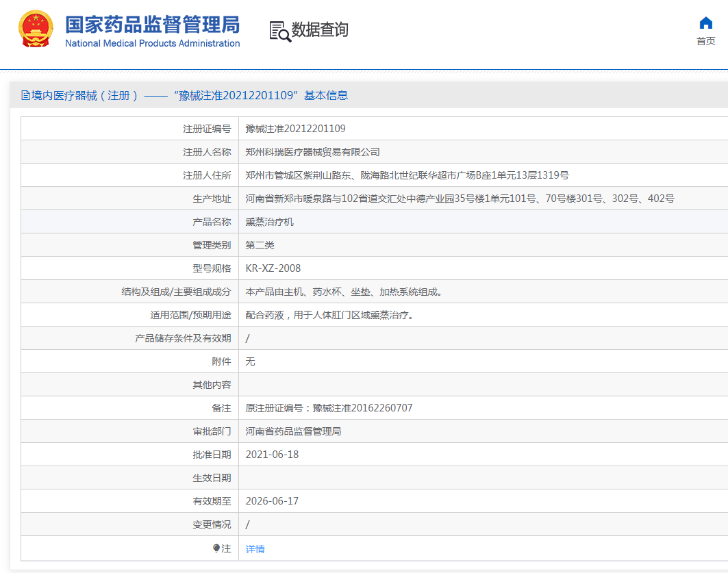This screenshot has width=728, height=573.
Task: Select registrant name 郑州科瑞医疗器械贸易有限公司
Action: 312,152
